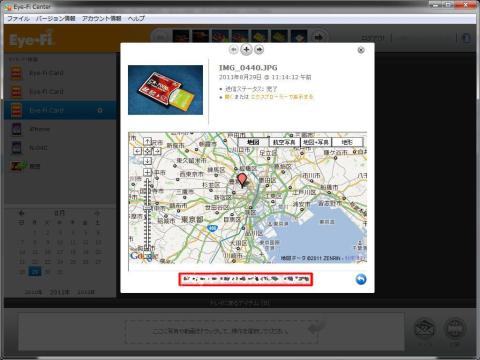Pan the map down
Image resolution: width=480 pixels, height=360 pixels.
tap(147, 161)
